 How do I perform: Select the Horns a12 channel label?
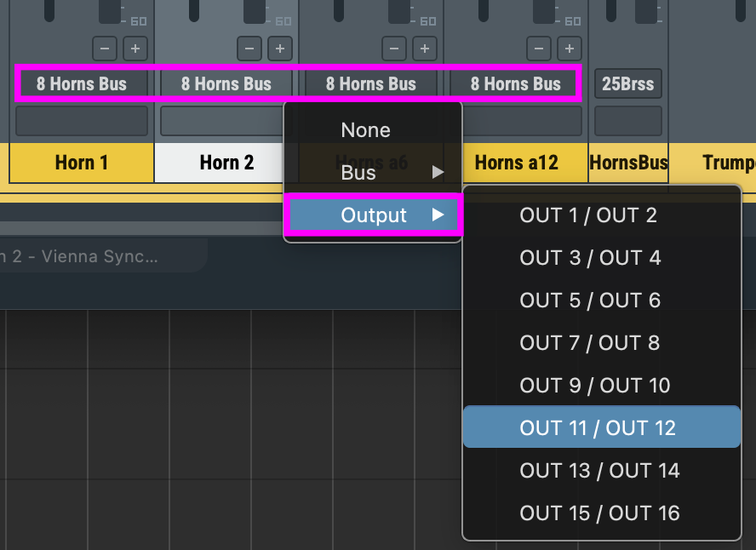pyautogui.click(x=516, y=162)
